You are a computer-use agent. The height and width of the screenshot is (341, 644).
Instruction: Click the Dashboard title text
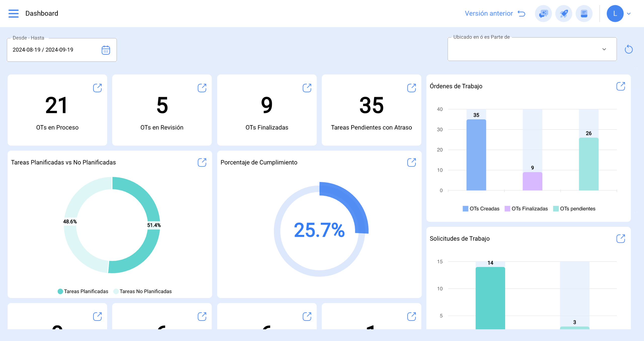[42, 13]
